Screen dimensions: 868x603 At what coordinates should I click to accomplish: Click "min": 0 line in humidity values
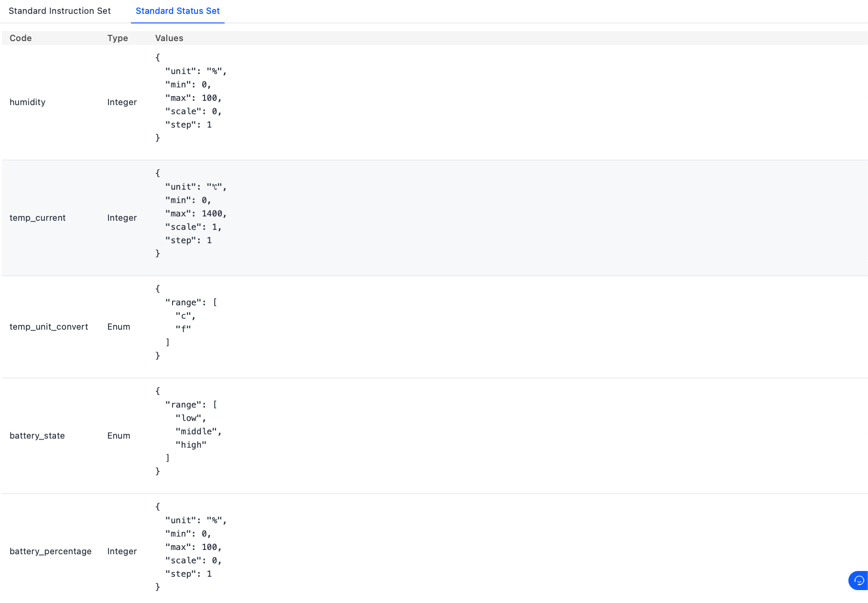tap(188, 85)
